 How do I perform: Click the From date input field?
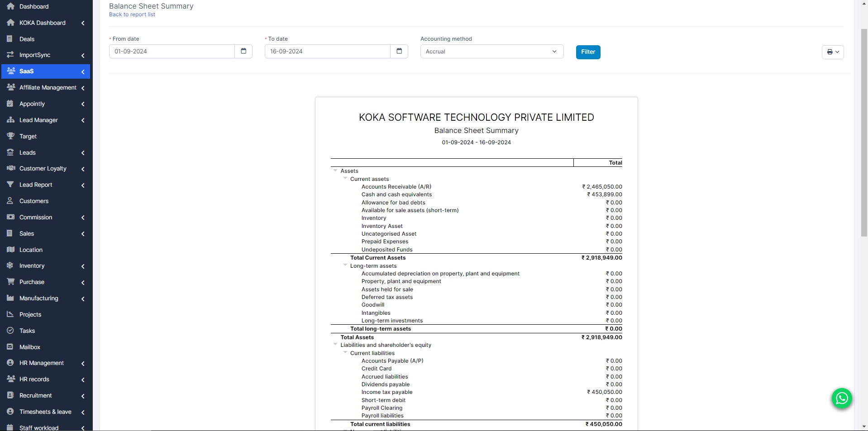[172, 51]
